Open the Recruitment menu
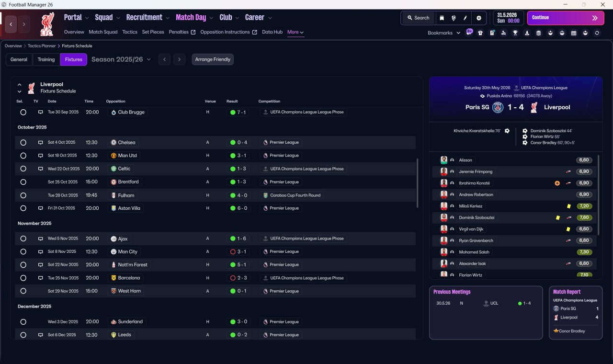 pyautogui.click(x=148, y=17)
